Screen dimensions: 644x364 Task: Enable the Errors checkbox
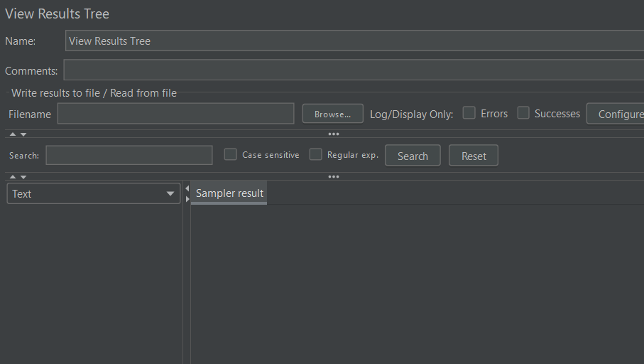pos(469,113)
